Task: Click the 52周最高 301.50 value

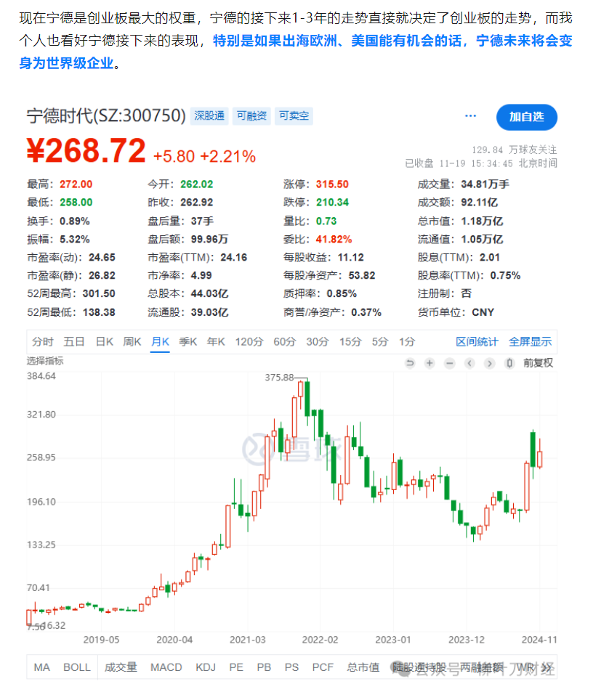Action: tap(99, 294)
